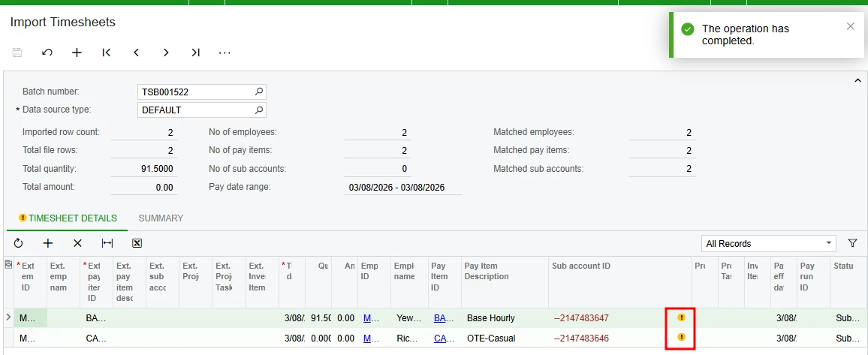
Task: Click the Data source type field
Action: pyautogui.click(x=201, y=110)
